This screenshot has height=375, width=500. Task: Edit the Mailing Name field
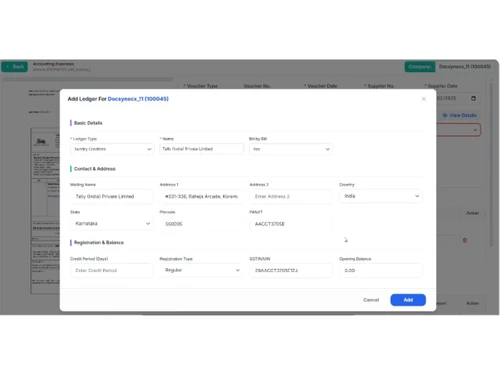(112, 196)
